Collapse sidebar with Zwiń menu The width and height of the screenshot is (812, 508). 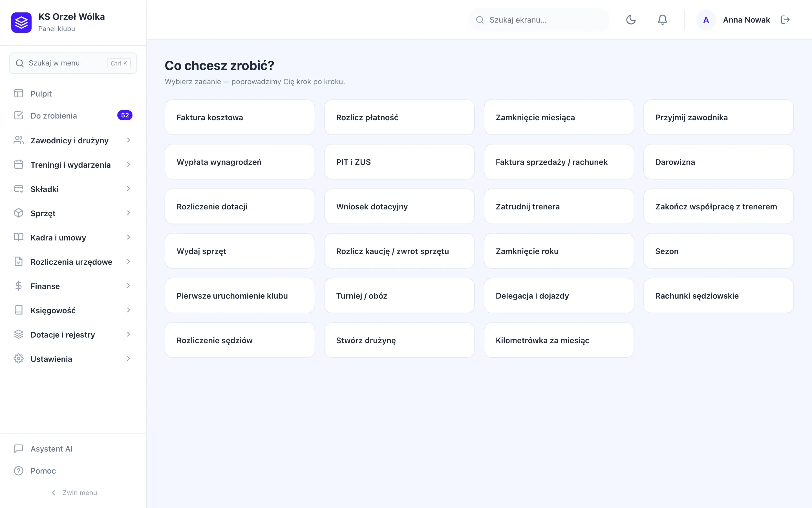(74, 492)
